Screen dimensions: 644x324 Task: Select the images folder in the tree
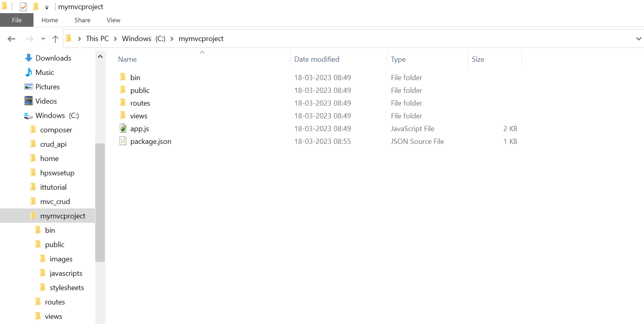coord(61,259)
